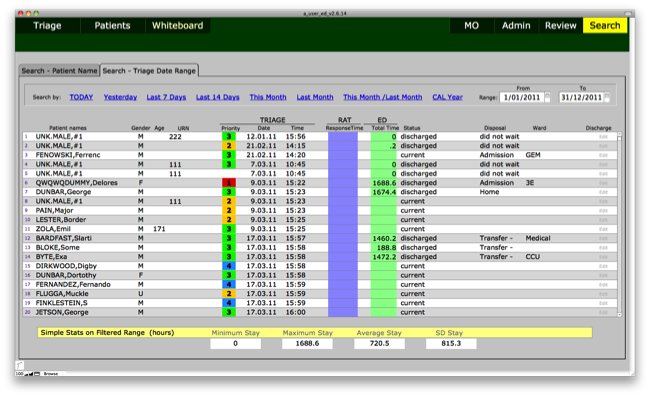The height and width of the screenshot is (397, 650).
Task: Select patient FERNANDEZ,Fernando
Action: pyautogui.click(x=73, y=285)
